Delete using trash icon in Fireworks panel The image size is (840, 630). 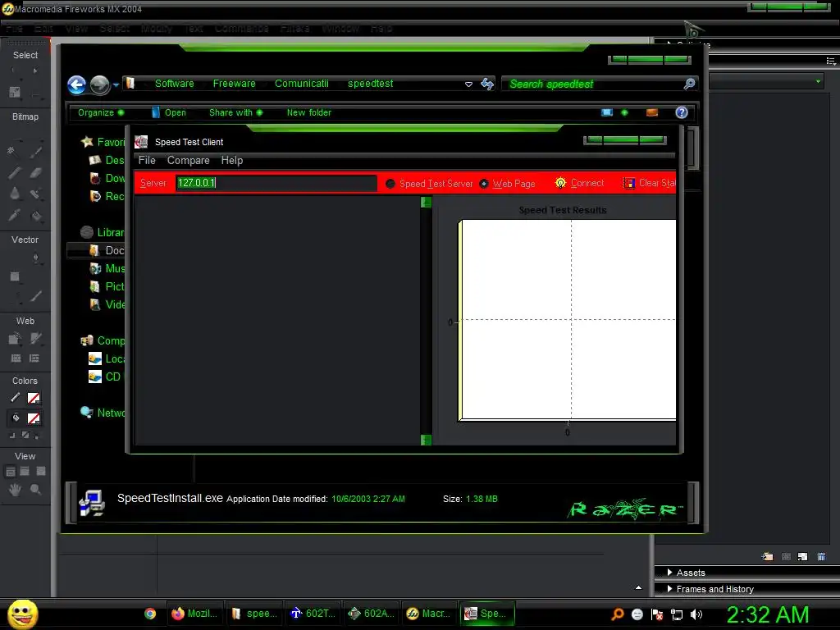tap(821, 557)
